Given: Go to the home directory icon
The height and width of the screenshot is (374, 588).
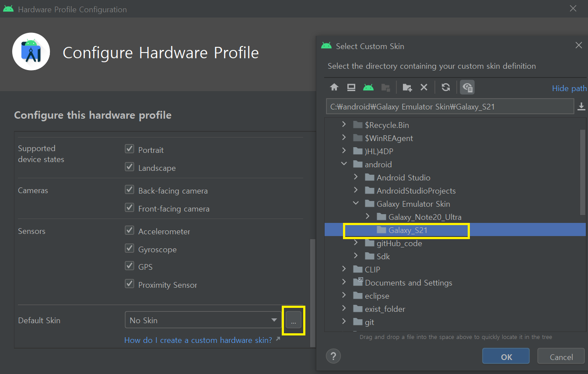Looking at the screenshot, I should click(334, 87).
